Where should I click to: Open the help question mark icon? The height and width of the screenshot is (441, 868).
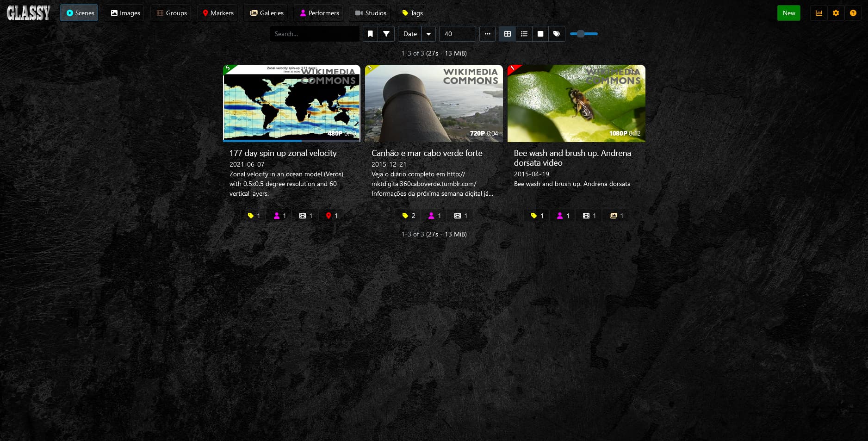click(853, 13)
